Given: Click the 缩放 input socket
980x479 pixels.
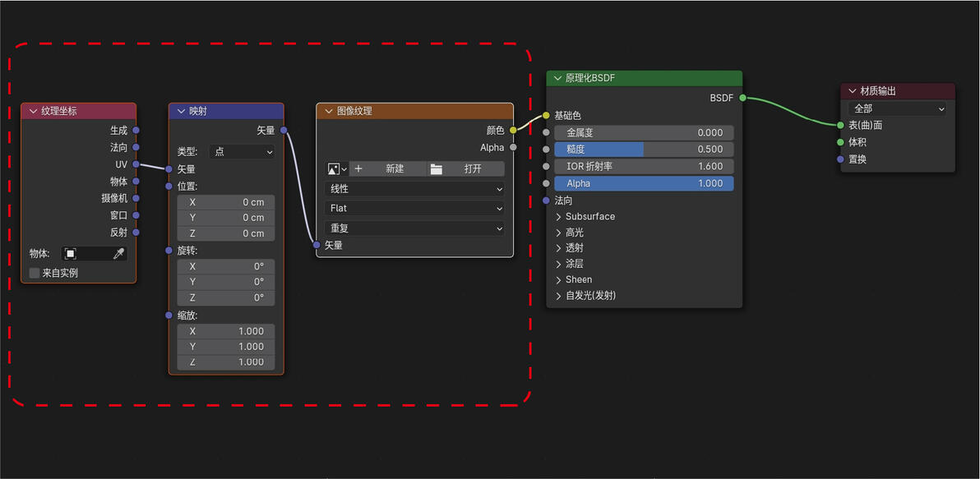Looking at the screenshot, I should pos(169,315).
